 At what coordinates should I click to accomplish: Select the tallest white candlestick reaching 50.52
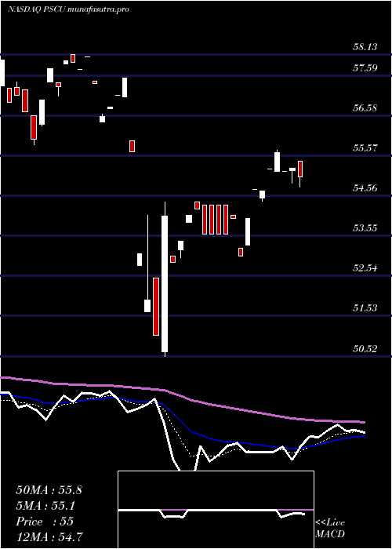coord(165,279)
